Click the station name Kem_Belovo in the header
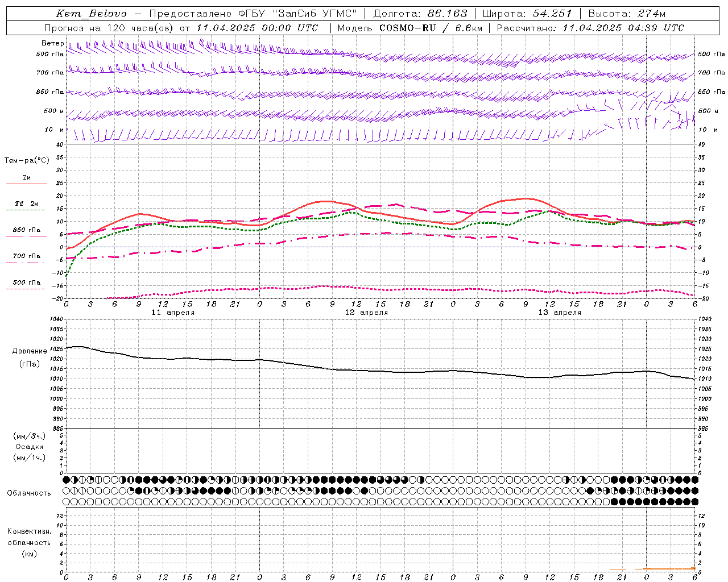This screenshot has height=582, width=728. 91,14
